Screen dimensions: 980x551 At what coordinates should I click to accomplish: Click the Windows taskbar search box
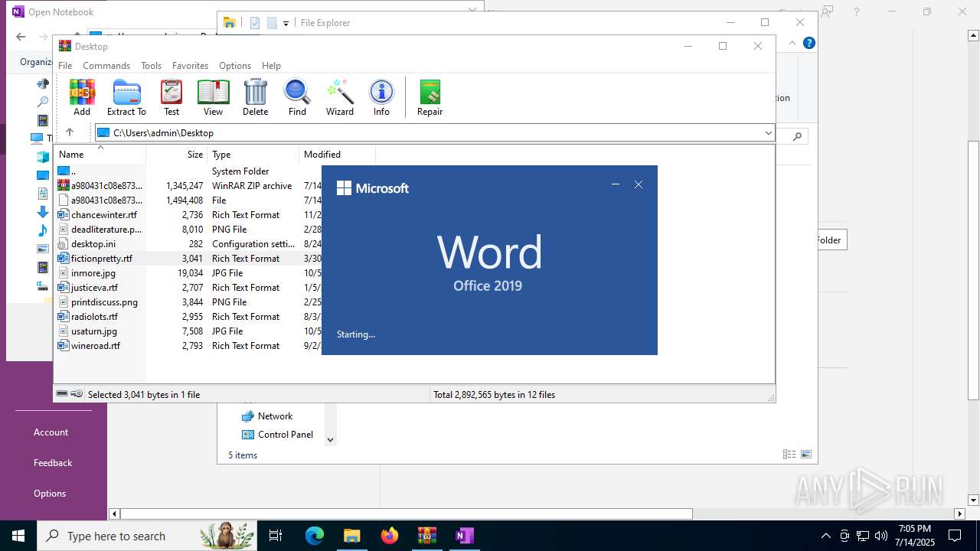[145, 536]
